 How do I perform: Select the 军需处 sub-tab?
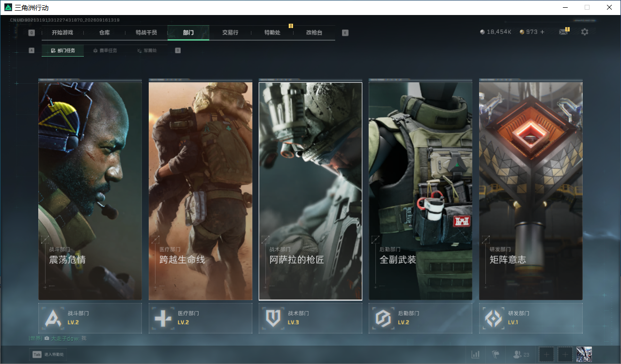point(146,50)
